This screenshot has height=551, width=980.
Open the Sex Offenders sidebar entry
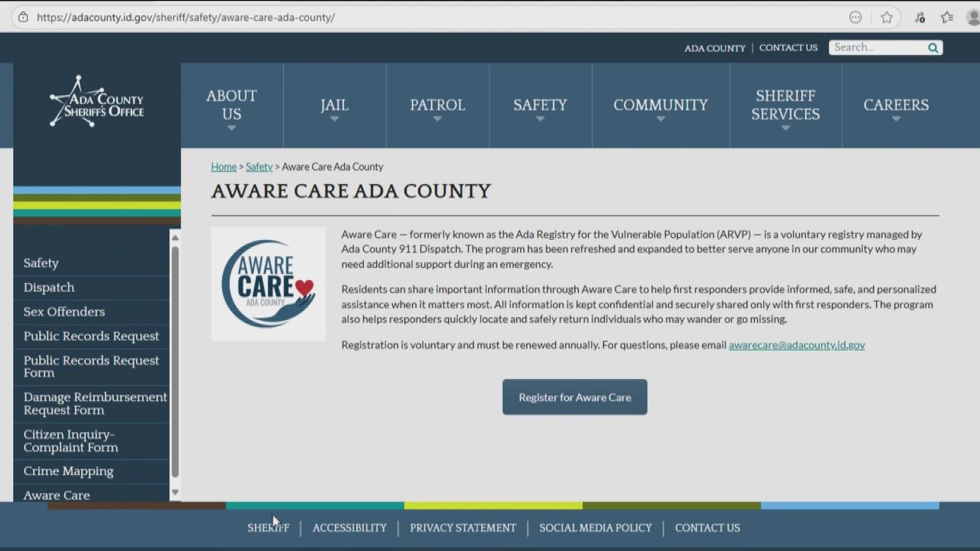point(64,312)
